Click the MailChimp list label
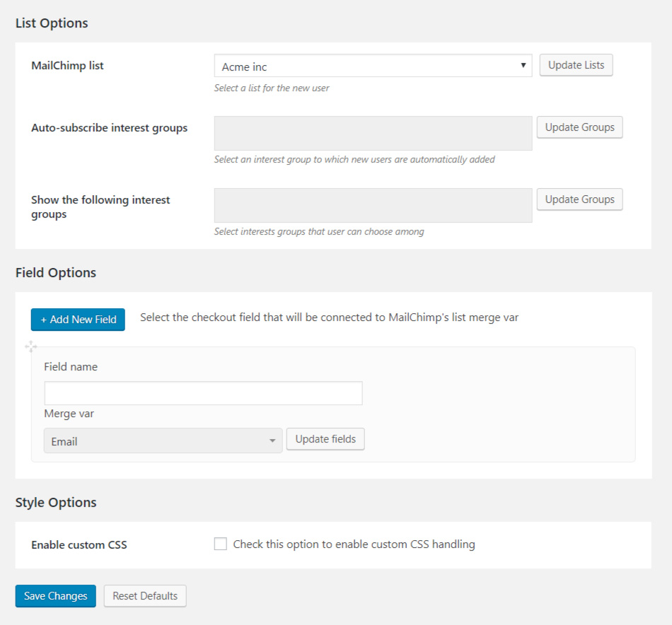The width and height of the screenshot is (672, 625). [x=67, y=66]
